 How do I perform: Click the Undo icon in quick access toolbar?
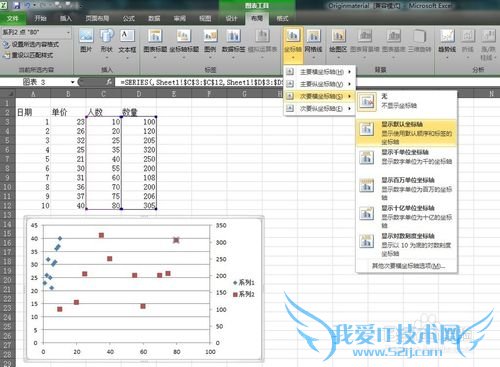27,5
